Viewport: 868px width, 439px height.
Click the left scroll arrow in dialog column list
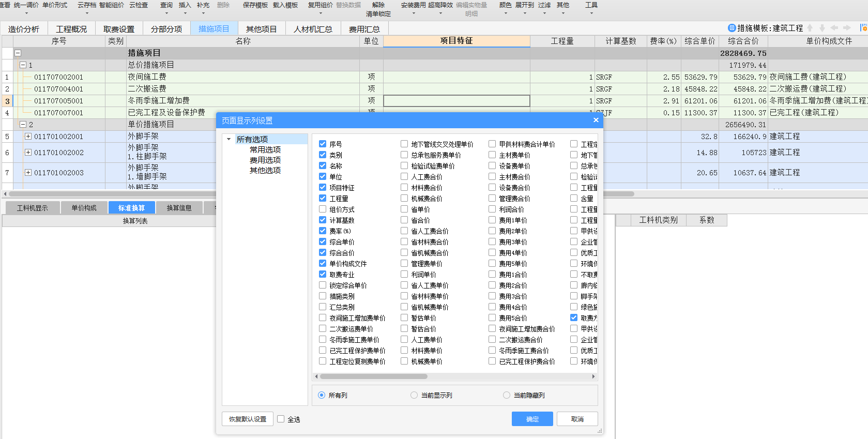point(316,376)
